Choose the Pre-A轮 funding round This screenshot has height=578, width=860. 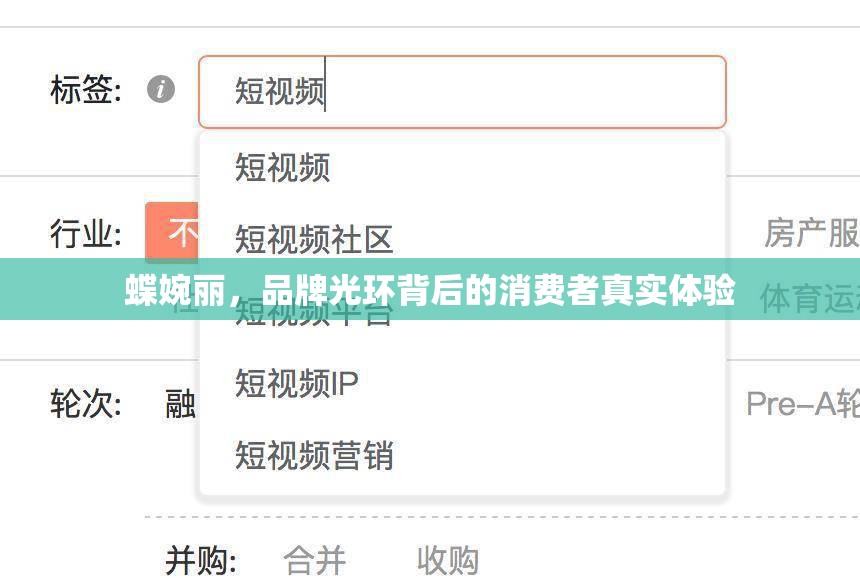pyautogui.click(x=803, y=404)
